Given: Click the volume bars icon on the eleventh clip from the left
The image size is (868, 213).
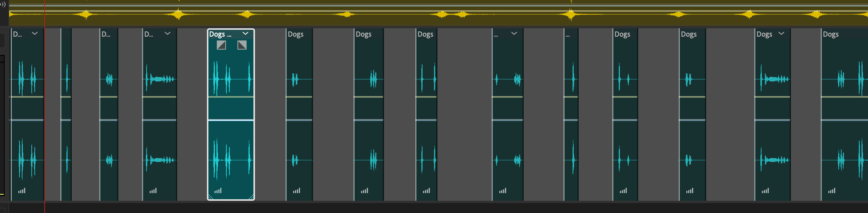Looking at the screenshot, I should click(x=623, y=190).
